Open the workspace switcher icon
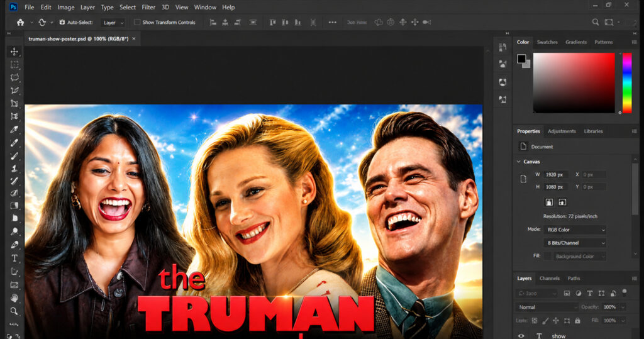This screenshot has height=339, width=644. [x=609, y=22]
